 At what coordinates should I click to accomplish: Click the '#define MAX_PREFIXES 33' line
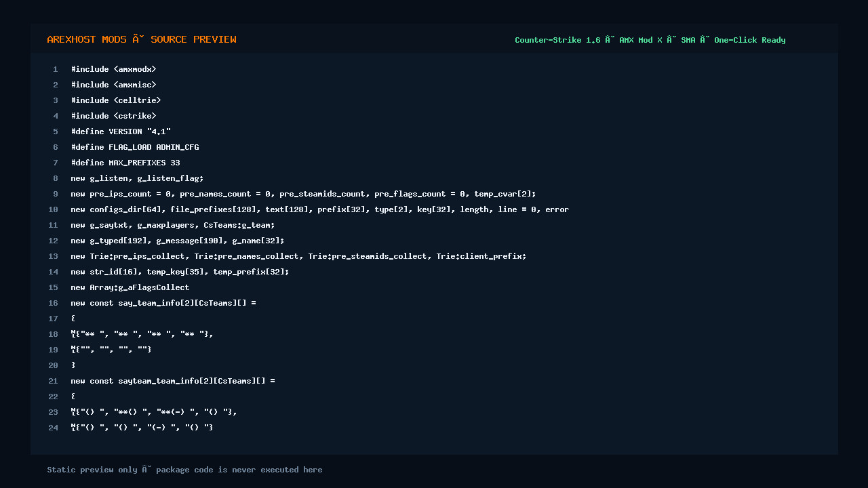click(x=125, y=163)
